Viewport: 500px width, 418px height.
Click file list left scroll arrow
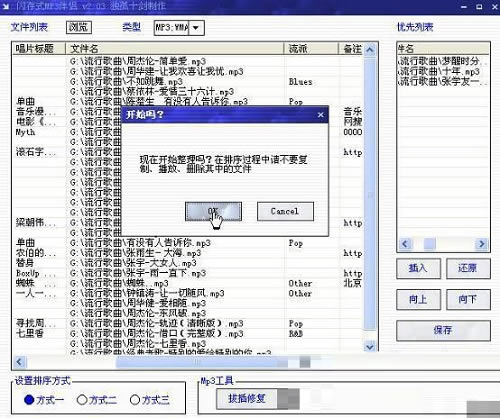point(19,362)
